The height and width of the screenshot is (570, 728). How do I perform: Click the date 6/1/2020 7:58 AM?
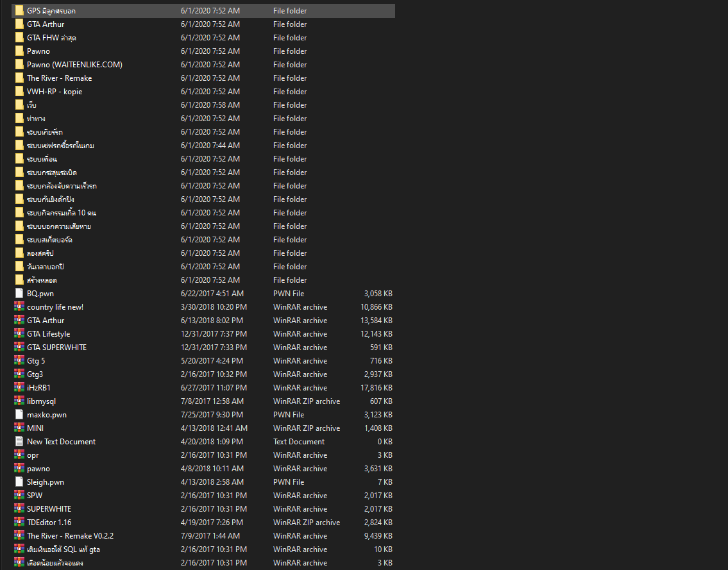point(210,105)
